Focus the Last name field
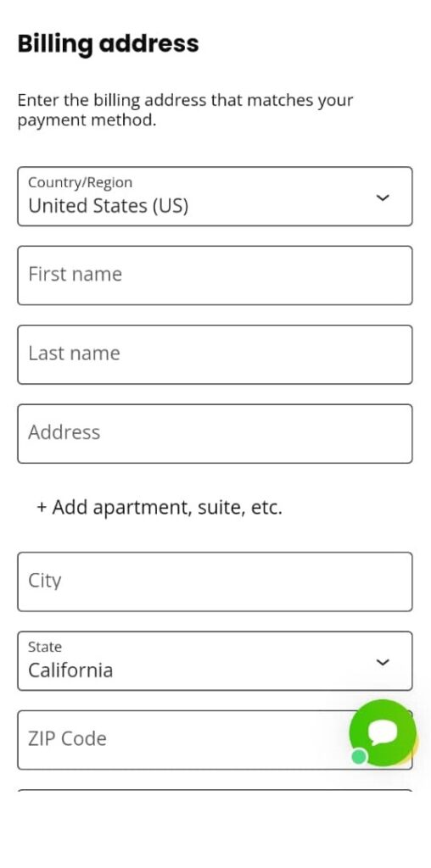Image resolution: width=431 pixels, height=868 pixels. pyautogui.click(x=215, y=354)
